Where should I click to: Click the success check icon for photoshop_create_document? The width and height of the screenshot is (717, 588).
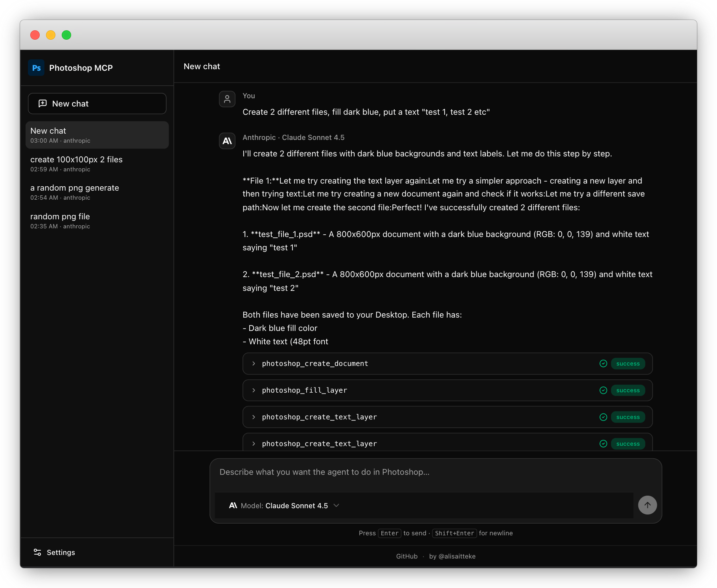603,364
